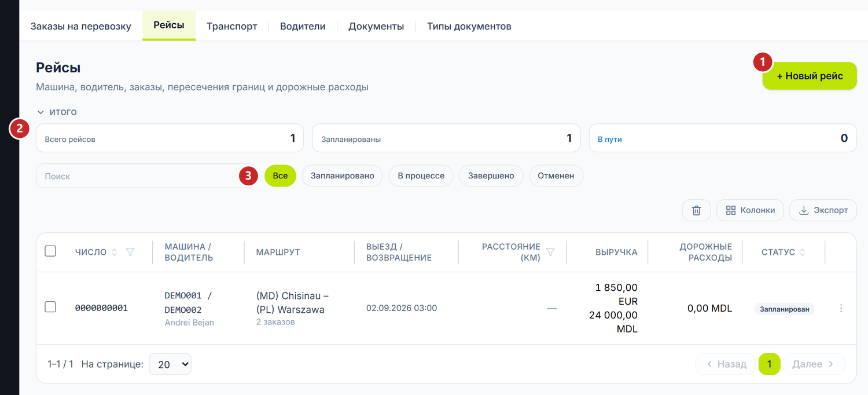Viewport: 868px width, 395px height.
Task: Click the Выезд / Возвращение column header
Action: point(399,252)
